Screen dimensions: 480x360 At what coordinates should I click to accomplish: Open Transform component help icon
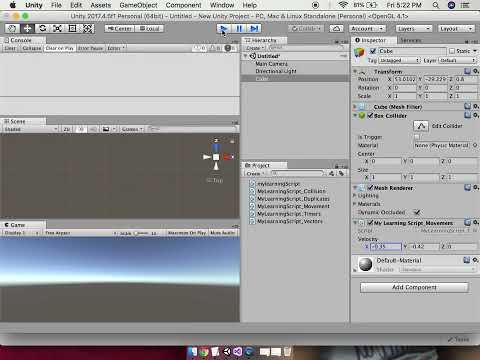468,71
